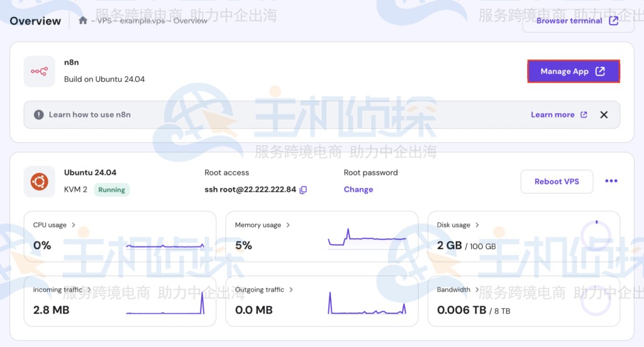This screenshot has width=644, height=347.
Task: Click the Memory usage graph
Action: [367, 238]
